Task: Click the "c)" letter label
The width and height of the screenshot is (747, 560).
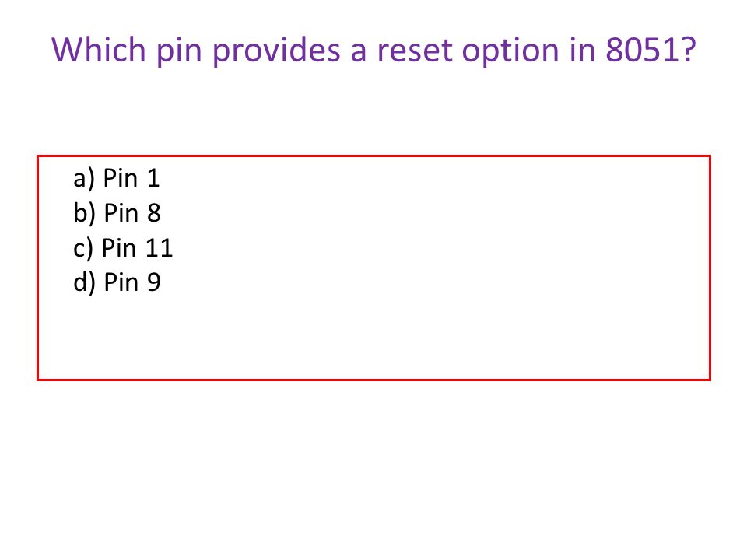Action: pos(83,249)
